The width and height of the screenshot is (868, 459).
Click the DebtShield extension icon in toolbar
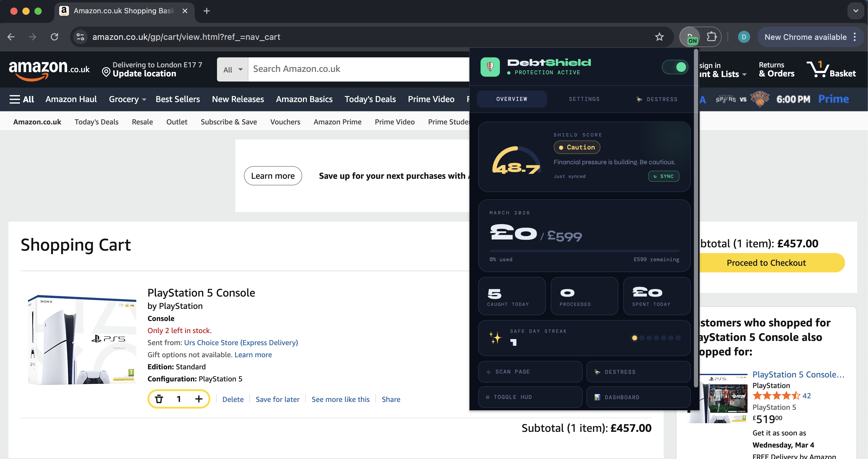tap(690, 37)
